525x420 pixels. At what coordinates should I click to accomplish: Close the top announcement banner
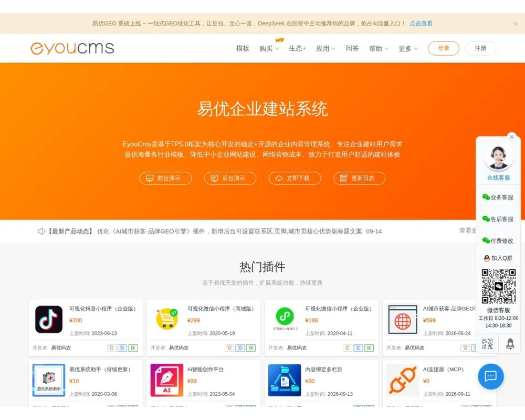point(516,24)
